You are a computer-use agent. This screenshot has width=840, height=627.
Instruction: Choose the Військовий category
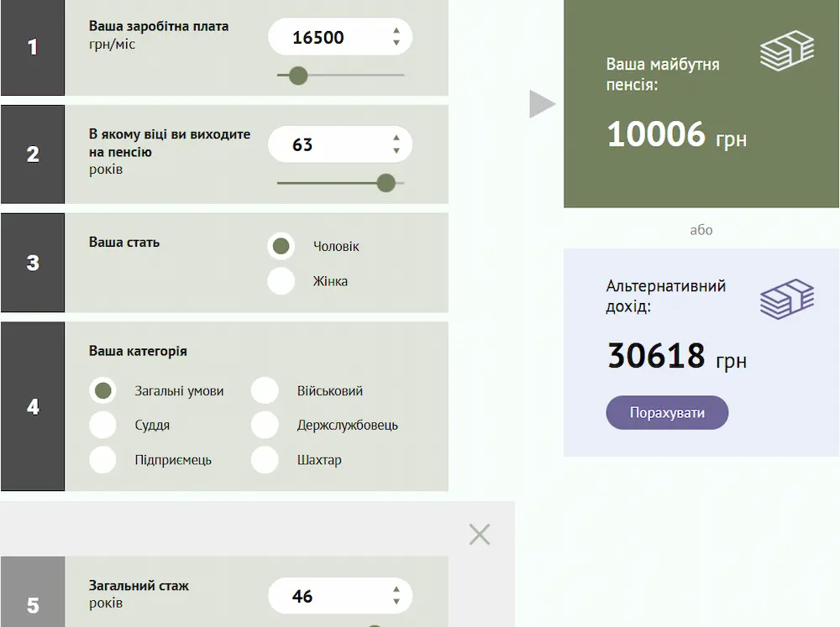tap(265, 391)
